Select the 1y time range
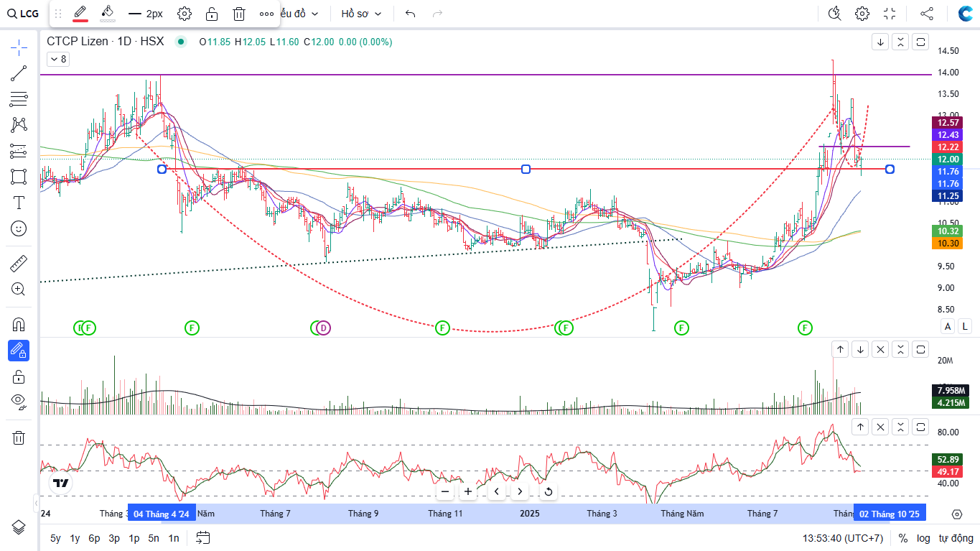Screen dimensions: 980x551 tap(75, 538)
